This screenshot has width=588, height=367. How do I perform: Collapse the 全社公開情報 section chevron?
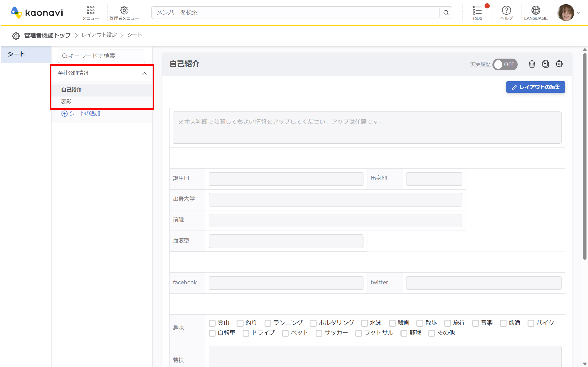[144, 73]
